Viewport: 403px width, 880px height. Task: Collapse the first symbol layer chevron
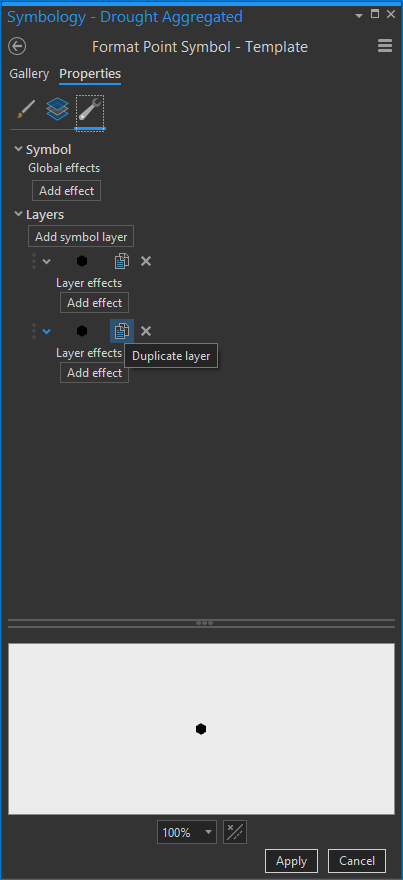click(x=47, y=262)
